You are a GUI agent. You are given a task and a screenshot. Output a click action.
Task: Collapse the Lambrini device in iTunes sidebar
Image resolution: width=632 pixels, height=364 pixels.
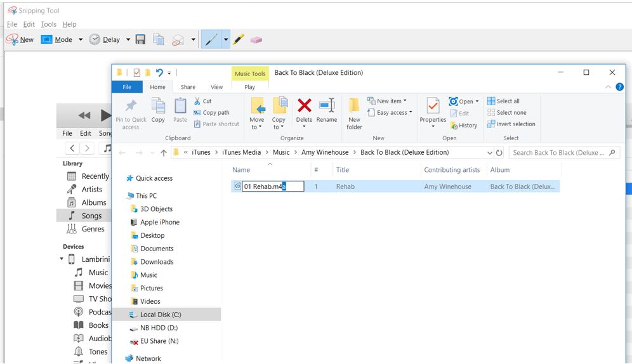(x=62, y=259)
